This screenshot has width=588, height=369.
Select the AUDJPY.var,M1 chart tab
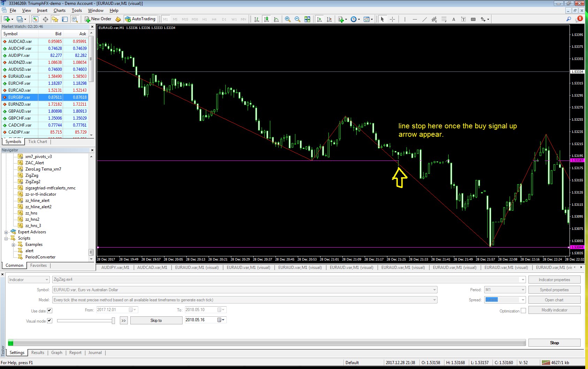click(115, 268)
